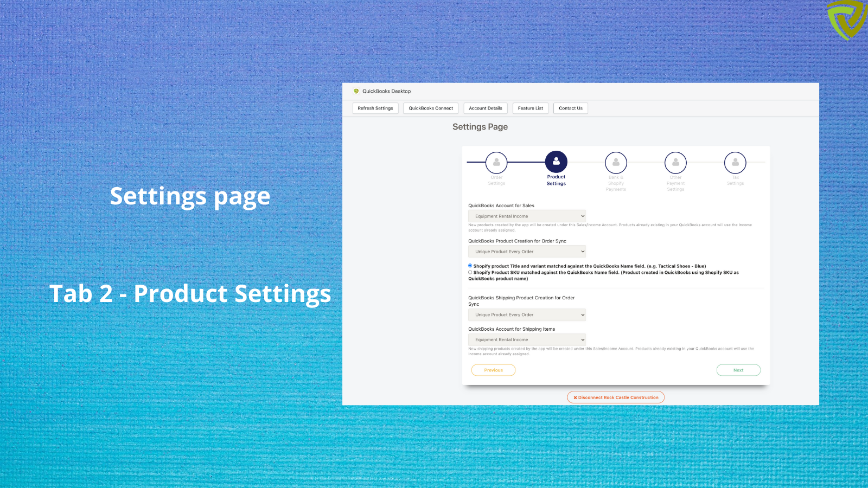Image resolution: width=868 pixels, height=488 pixels.
Task: Click the 'New products created by the app' help text
Action: 610,227
